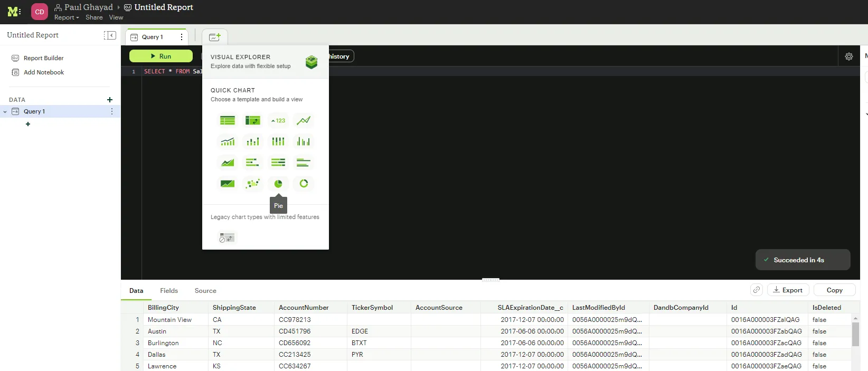Image resolution: width=868 pixels, height=371 pixels.
Task: Collapse the Query 1 tree item
Action: point(5,112)
